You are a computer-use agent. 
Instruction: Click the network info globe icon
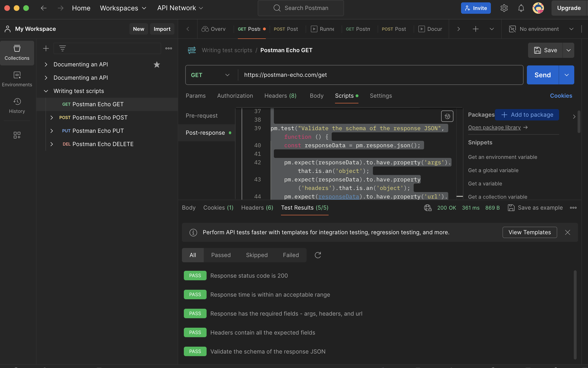428,208
